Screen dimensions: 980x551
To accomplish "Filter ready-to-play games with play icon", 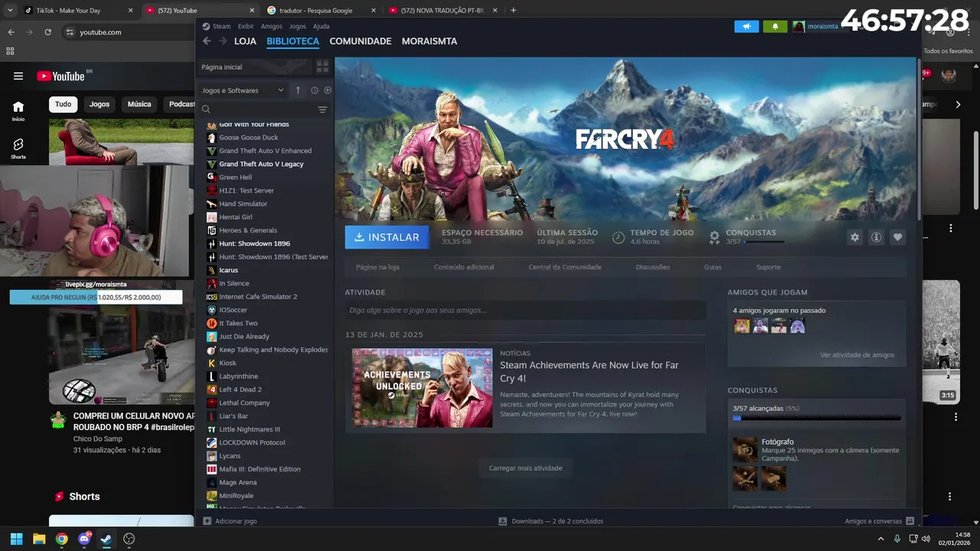I will 328,90.
